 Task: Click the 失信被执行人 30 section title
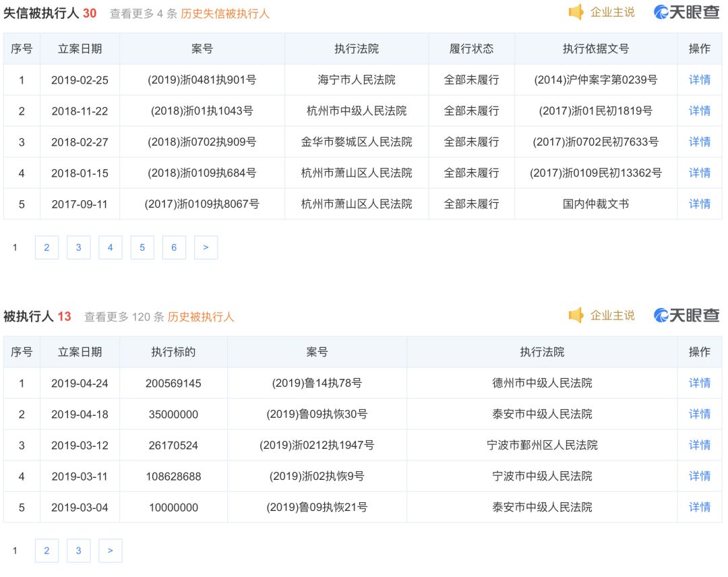click(x=50, y=13)
